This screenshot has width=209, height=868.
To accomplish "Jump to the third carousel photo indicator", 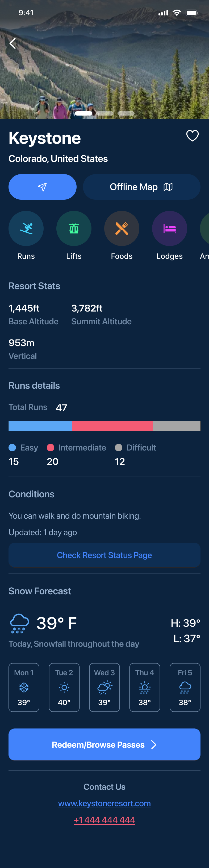I will tap(126, 113).
